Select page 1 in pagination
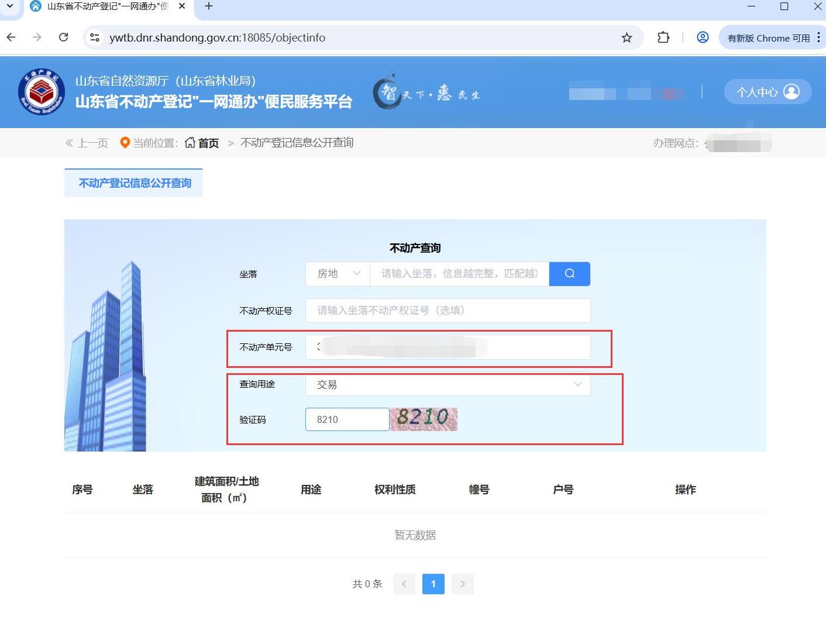 click(x=433, y=584)
